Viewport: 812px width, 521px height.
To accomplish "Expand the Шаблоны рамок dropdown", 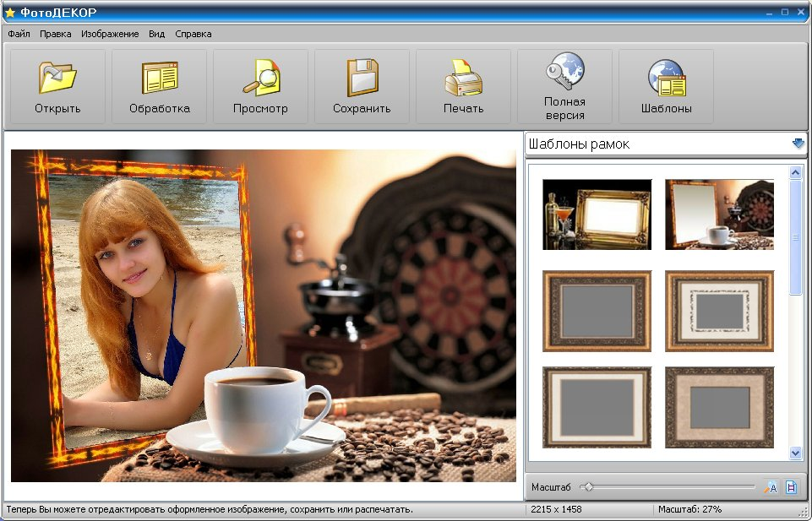I will point(798,144).
